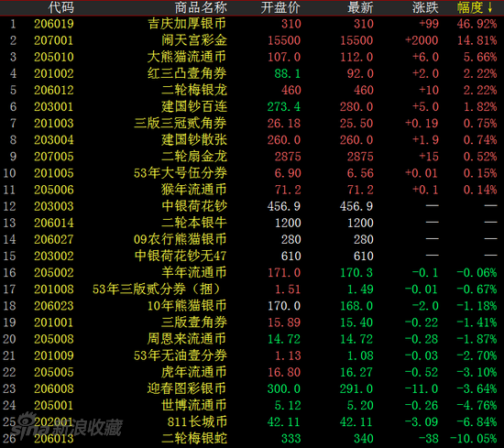Sort by the 开盘价 column header
The height and width of the screenshot is (448, 504).
(280, 7)
